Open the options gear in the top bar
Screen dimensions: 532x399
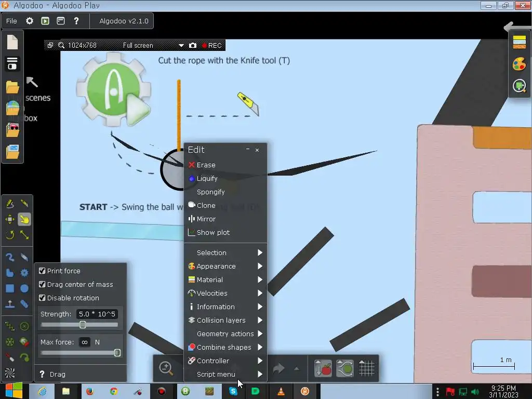point(30,21)
